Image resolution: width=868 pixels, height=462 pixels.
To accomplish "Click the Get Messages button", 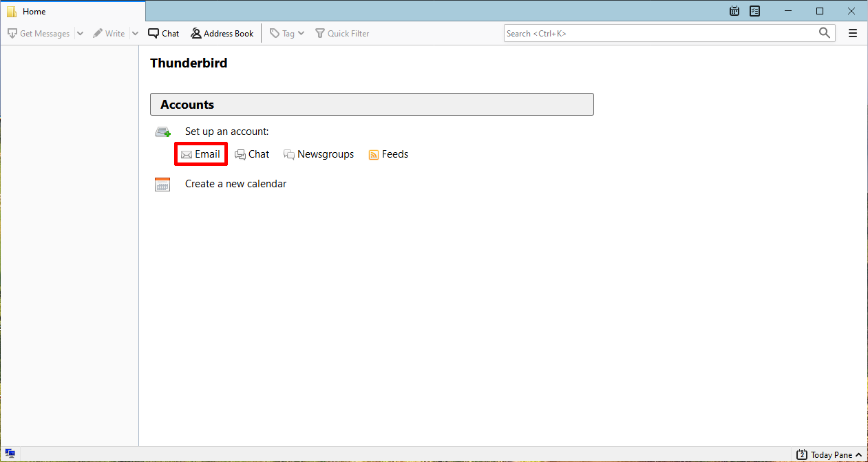I will coord(39,33).
